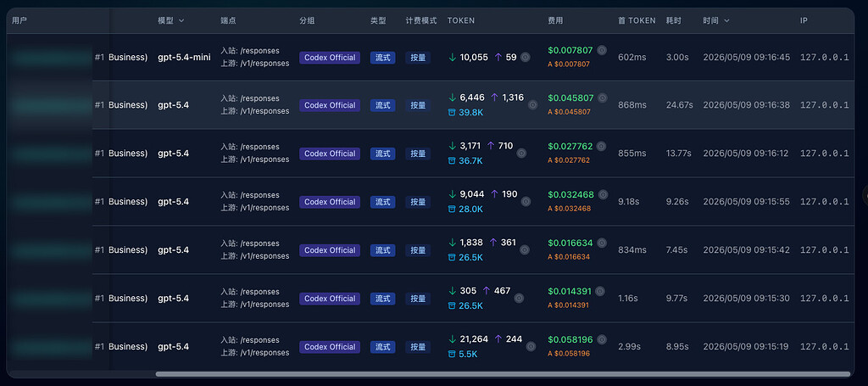Click the 1.16s first token value
Screen dimensions: 868x386
(628, 299)
